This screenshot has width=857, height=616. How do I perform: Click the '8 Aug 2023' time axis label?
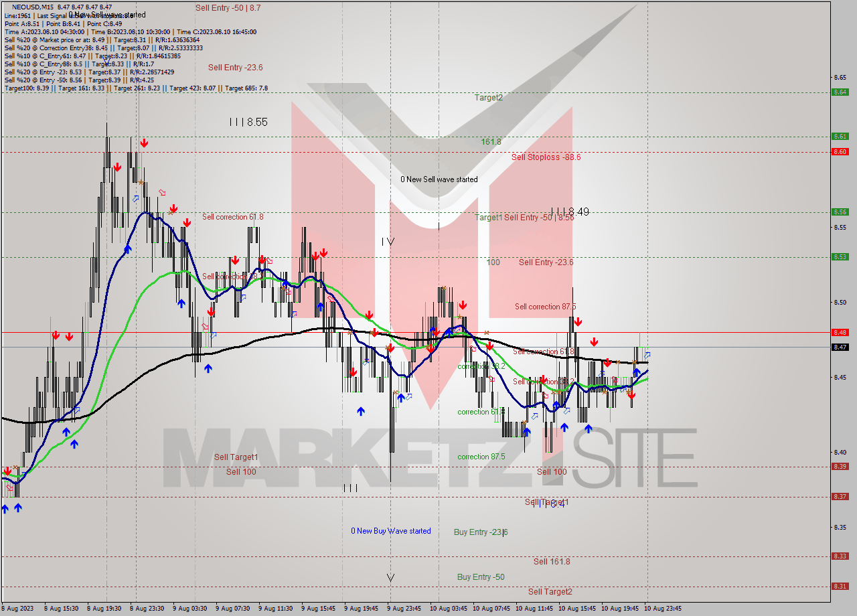[x=16, y=609]
